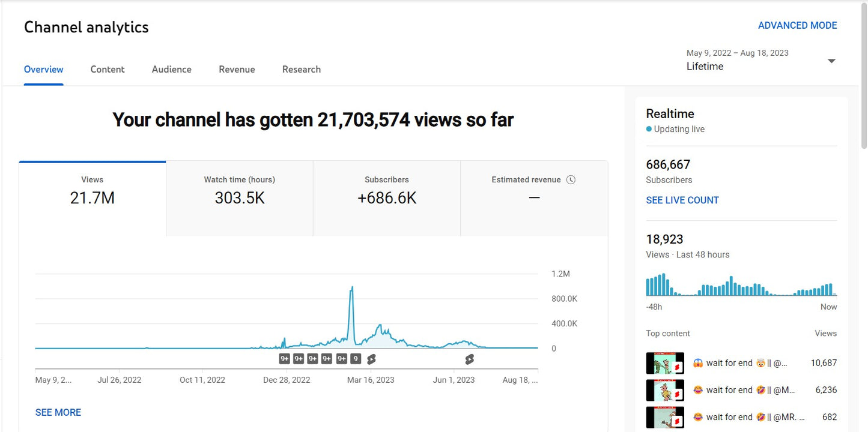
Task: Switch to the Revenue tab
Action: click(x=237, y=69)
